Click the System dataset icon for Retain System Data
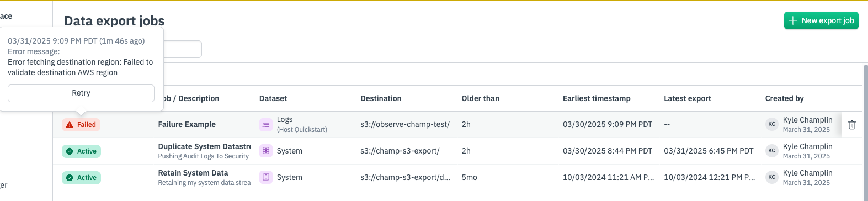 [266, 177]
